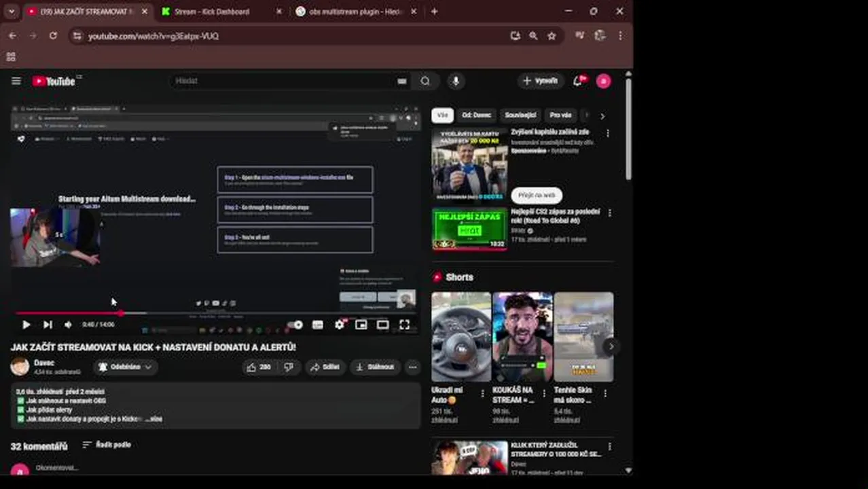Click the Vytvořit create button
Image resolution: width=868 pixels, height=489 pixels.
point(541,81)
